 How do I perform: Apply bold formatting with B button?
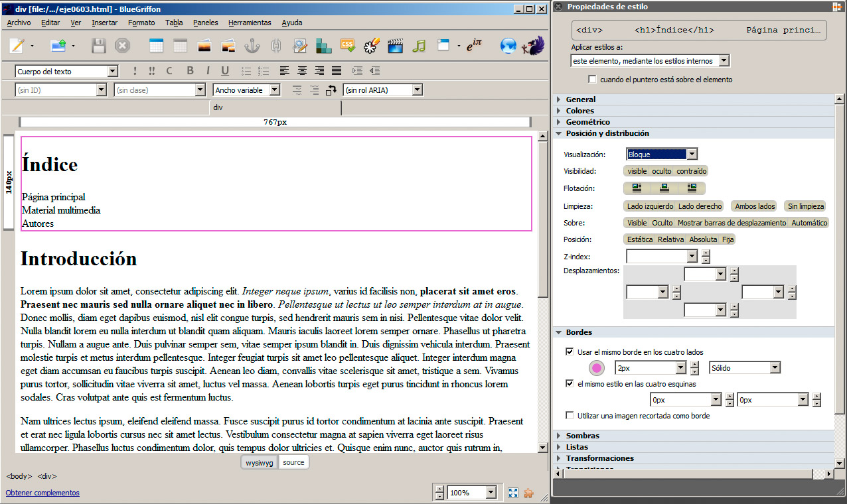coord(191,71)
